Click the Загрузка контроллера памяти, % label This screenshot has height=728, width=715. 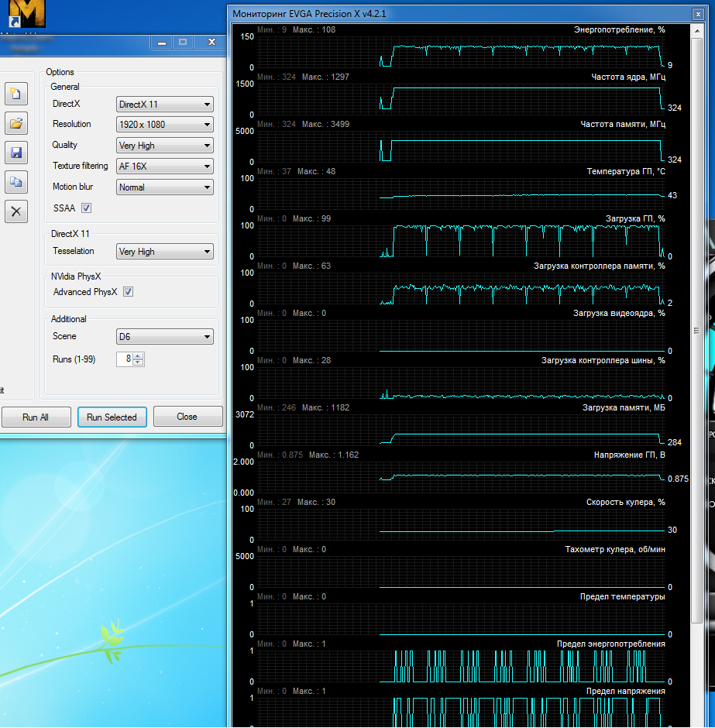[x=599, y=266]
